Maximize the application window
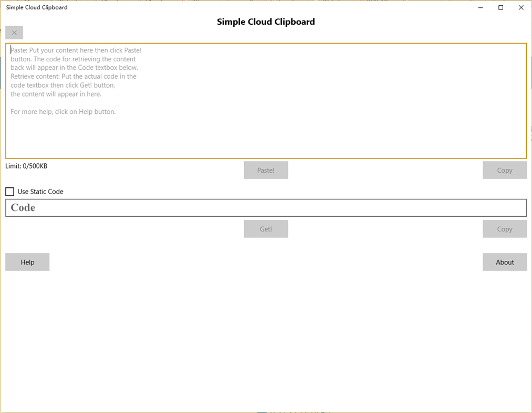This screenshot has width=532, height=413. point(500,7)
